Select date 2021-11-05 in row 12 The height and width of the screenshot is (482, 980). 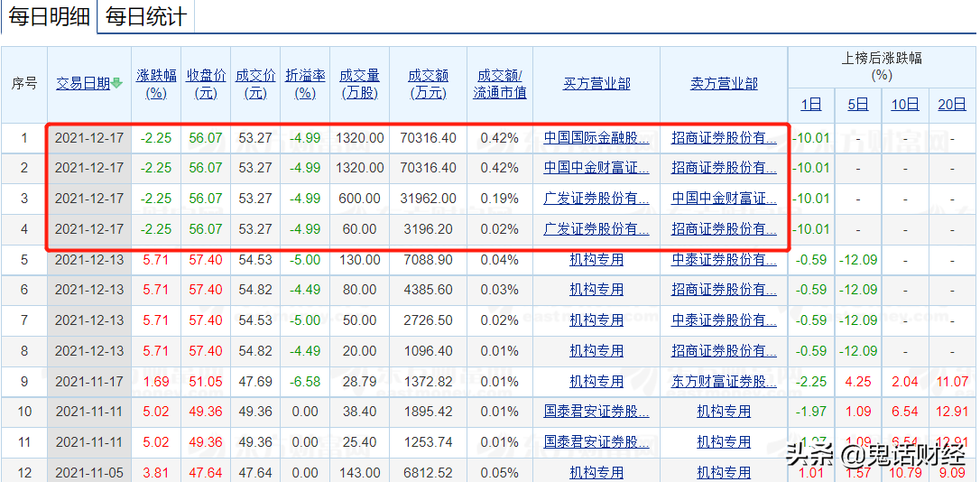[89, 472]
